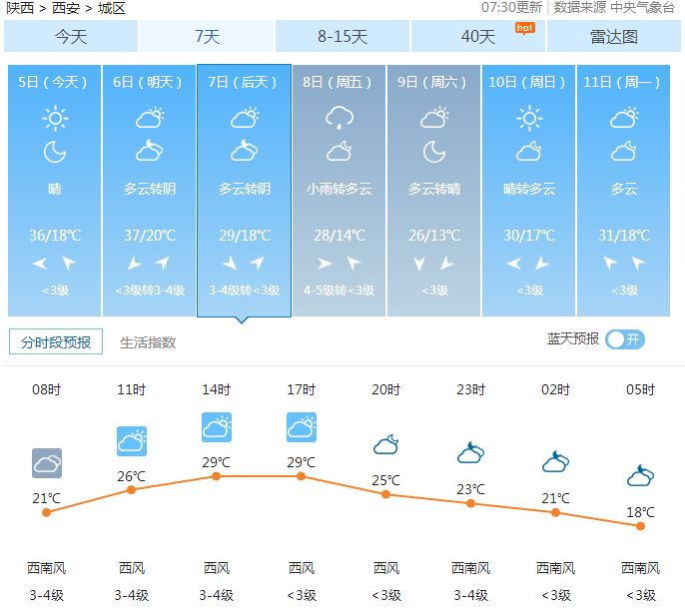685x616 pixels.
Task: Click the 西安 breadcrumb link
Action: pos(66,8)
